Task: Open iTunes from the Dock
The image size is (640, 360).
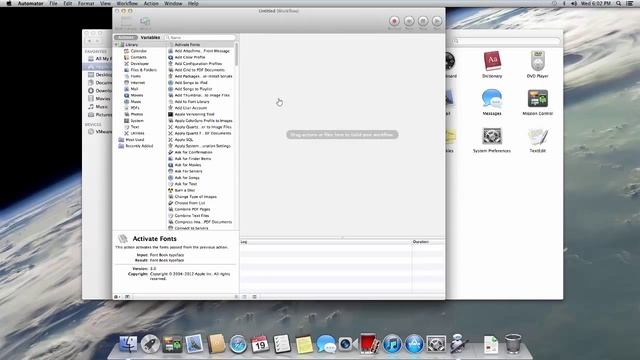Action: tap(392, 344)
